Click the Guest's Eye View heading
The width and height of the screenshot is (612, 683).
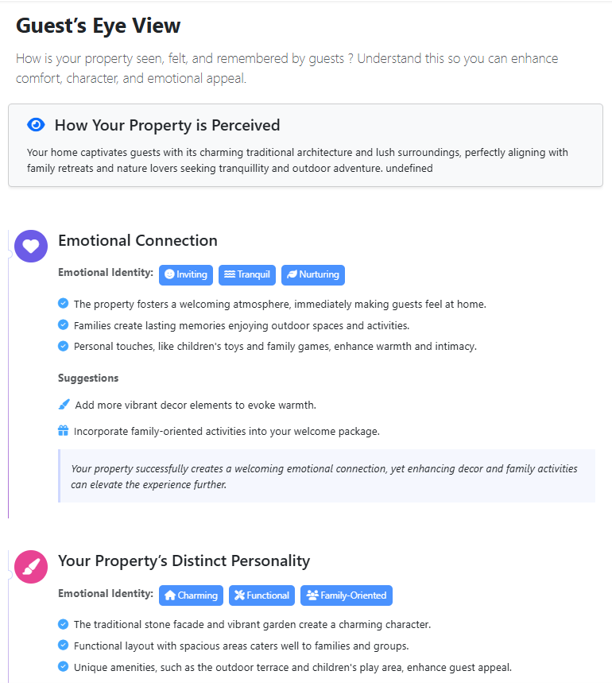(x=98, y=26)
